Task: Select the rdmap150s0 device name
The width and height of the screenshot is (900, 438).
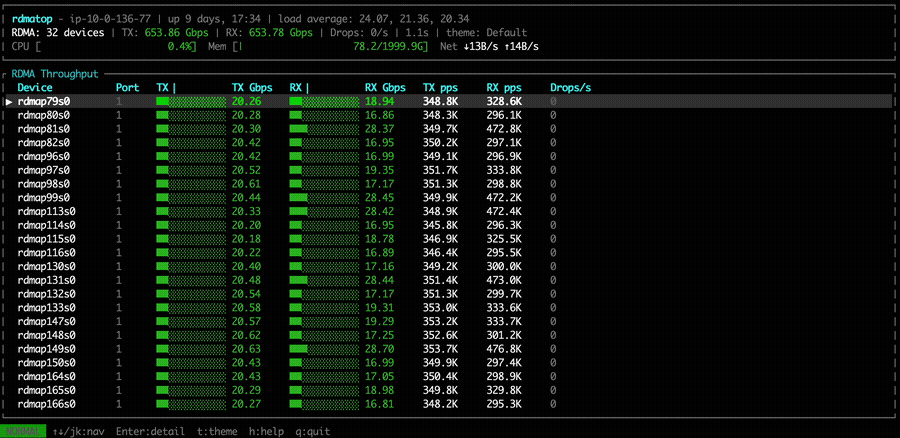Action: click(46, 363)
